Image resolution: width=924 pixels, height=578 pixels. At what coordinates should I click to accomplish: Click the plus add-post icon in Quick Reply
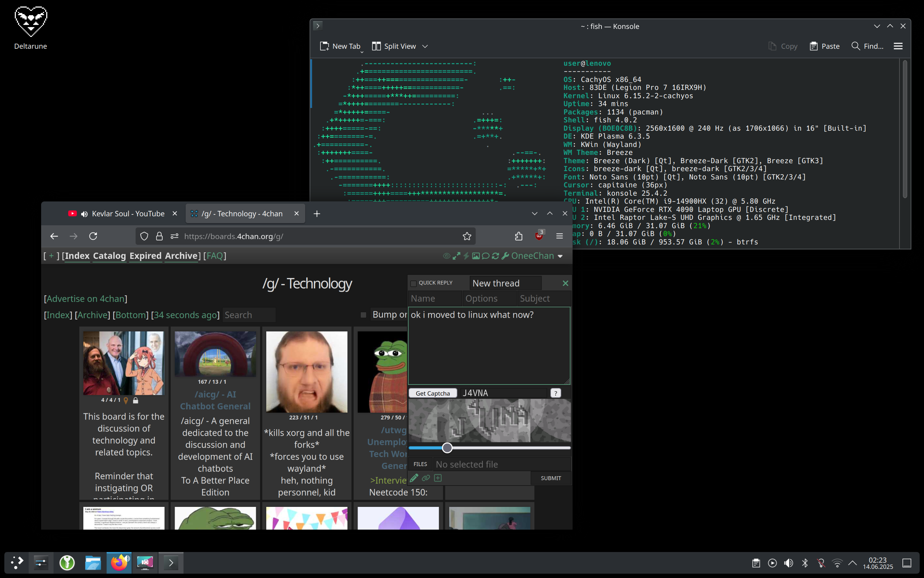(438, 478)
